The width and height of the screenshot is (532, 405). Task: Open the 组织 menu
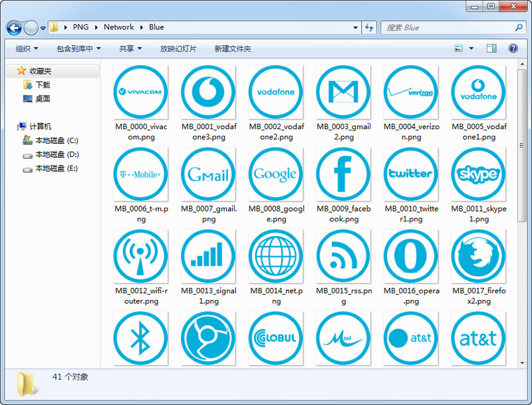(x=27, y=49)
